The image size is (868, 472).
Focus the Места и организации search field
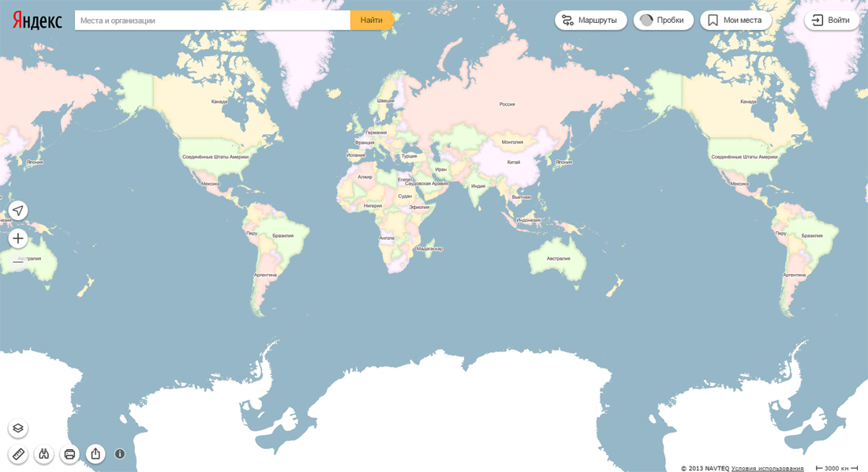click(211, 21)
